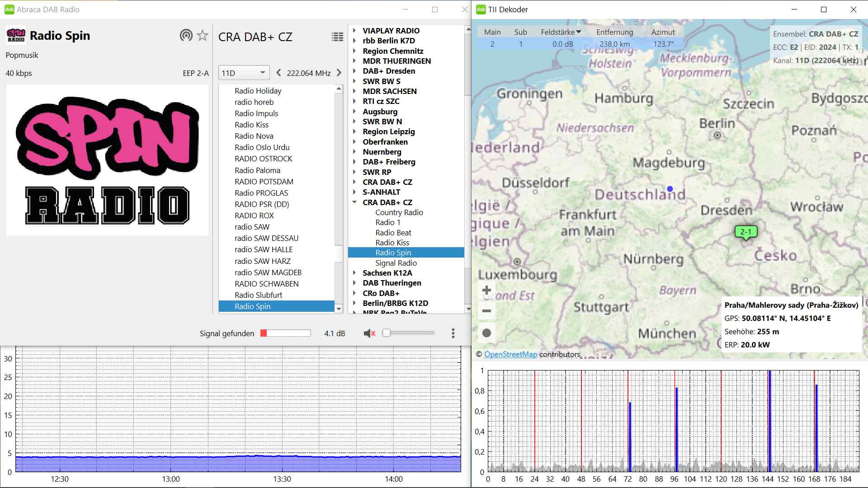
Task: Click the announcements broadcast icon
Action: 186,35
